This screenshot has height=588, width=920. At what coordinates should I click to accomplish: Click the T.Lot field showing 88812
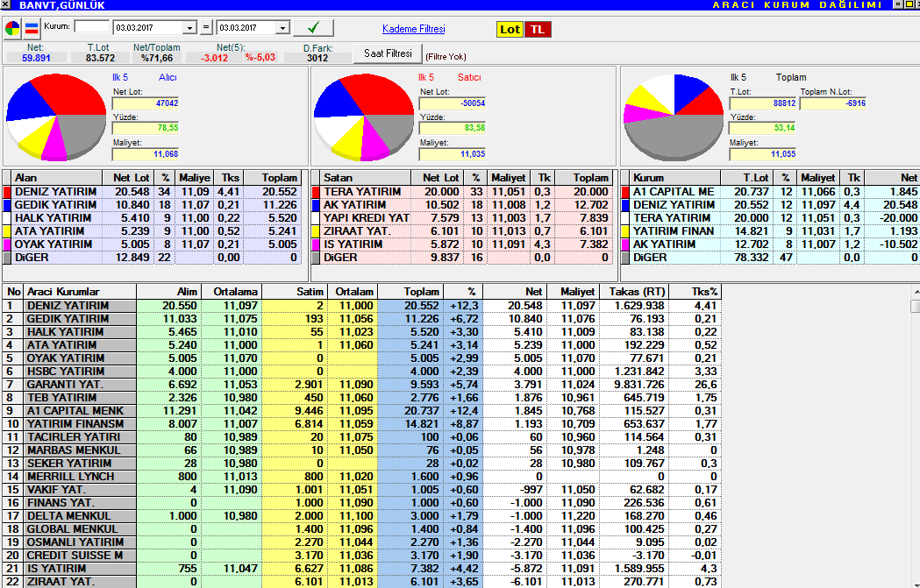(763, 103)
